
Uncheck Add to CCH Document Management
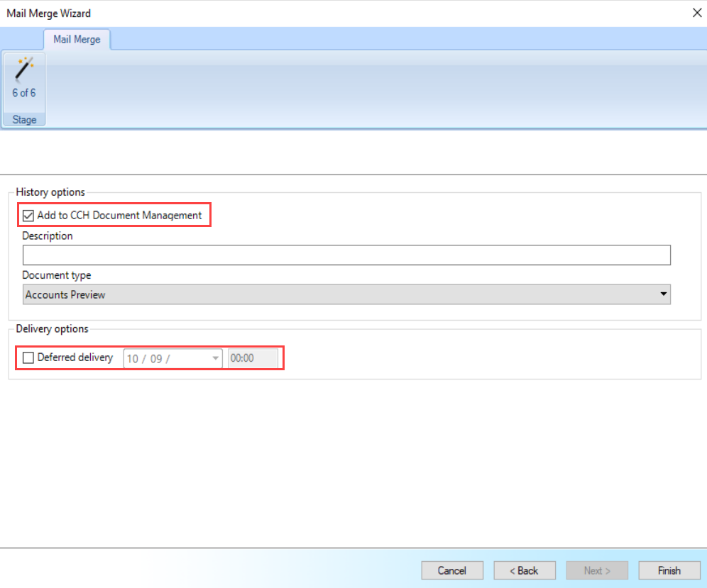point(28,216)
